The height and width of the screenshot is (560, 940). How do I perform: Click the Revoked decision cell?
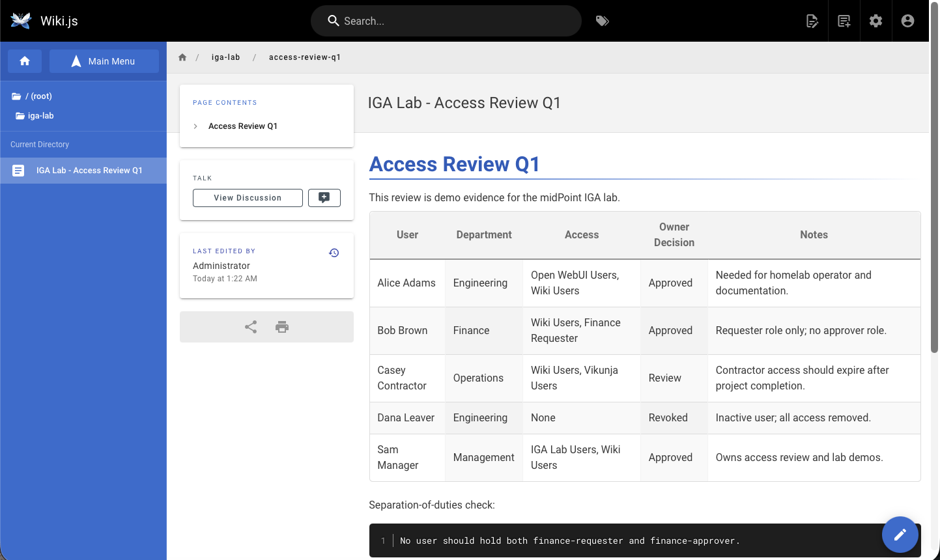[x=674, y=418]
